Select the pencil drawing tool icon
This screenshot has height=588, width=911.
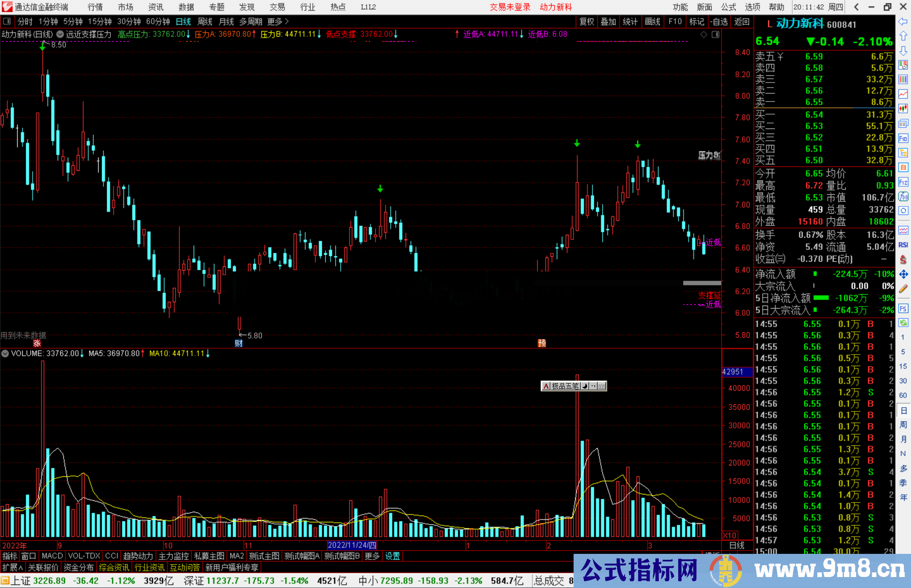[x=903, y=289]
